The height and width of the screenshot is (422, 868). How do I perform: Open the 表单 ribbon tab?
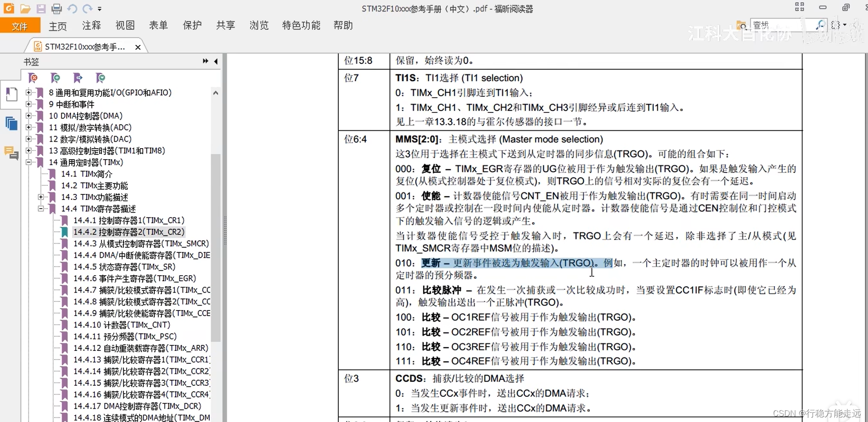[x=158, y=25]
